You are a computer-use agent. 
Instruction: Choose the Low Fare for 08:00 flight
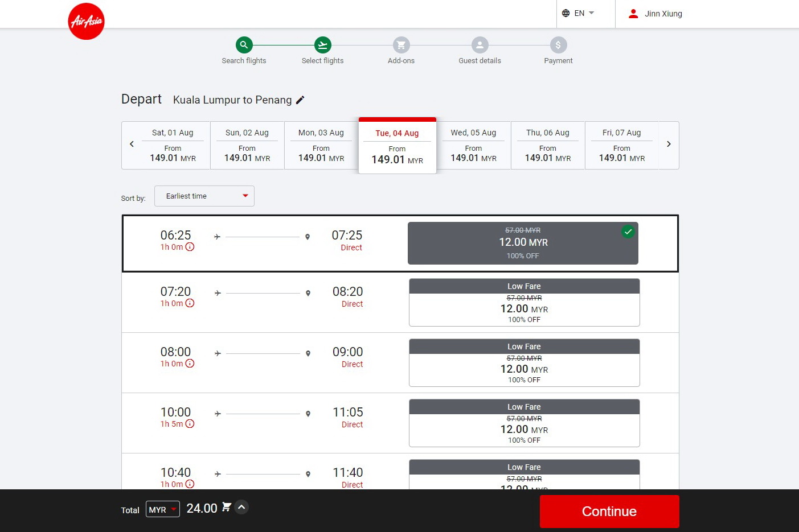point(524,363)
